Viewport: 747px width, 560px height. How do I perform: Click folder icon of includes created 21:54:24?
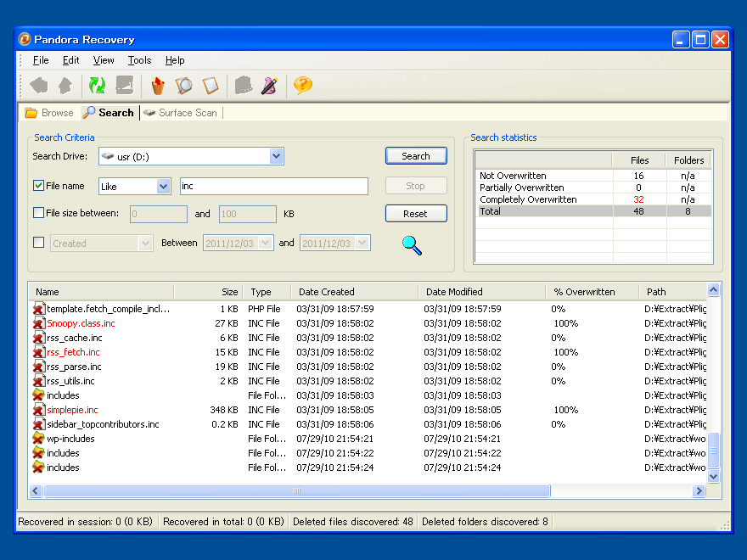point(38,468)
